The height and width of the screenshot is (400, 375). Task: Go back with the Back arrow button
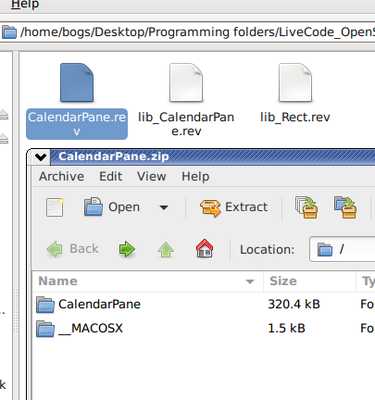pos(73,249)
